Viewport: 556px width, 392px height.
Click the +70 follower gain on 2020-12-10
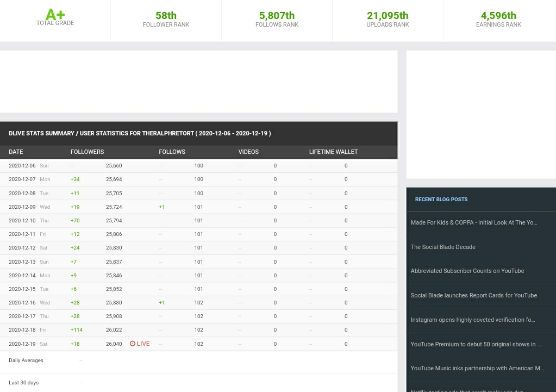(x=75, y=220)
